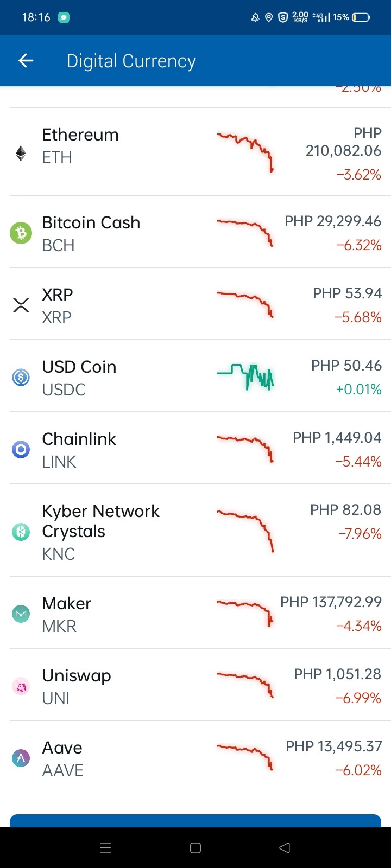Tap the XRP logo icon
The width and height of the screenshot is (391, 868).
pos(21,305)
